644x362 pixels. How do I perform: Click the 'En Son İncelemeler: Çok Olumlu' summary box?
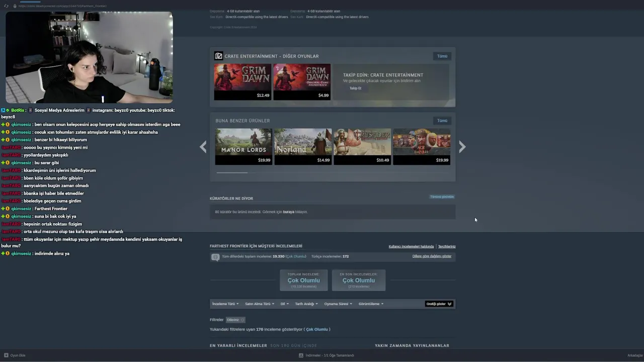click(358, 280)
